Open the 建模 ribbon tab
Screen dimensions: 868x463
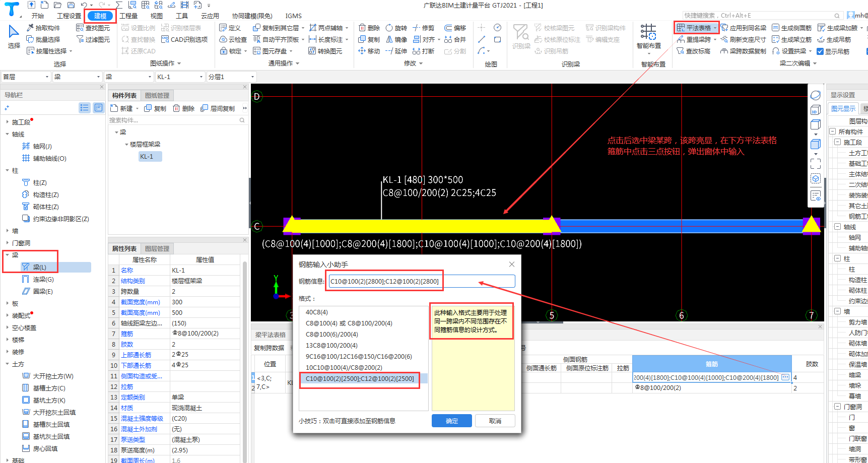(x=100, y=16)
